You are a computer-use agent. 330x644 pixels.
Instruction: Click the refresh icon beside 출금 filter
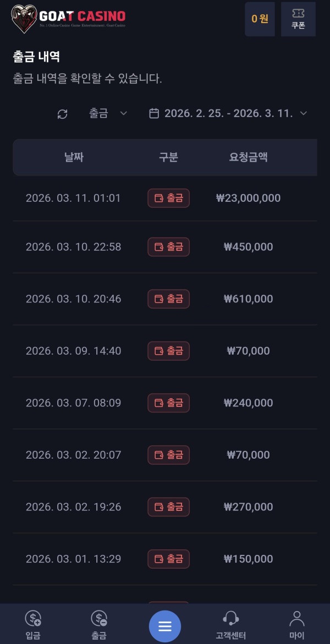[x=63, y=114]
